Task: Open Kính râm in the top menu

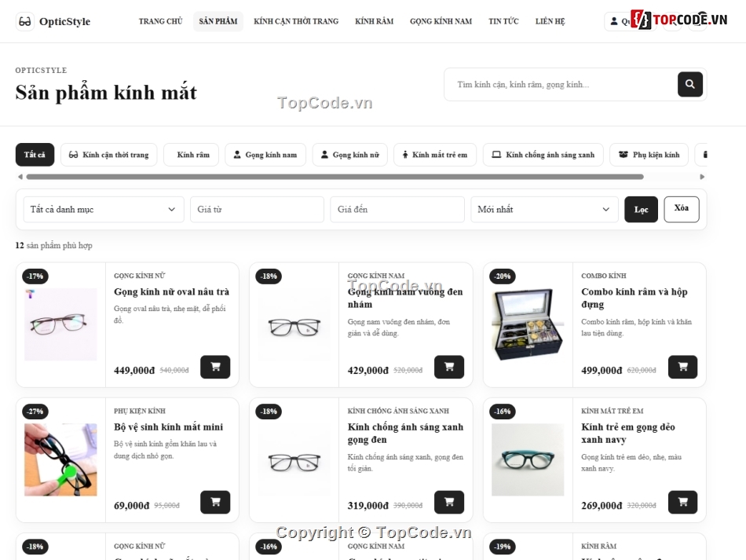Action: click(374, 21)
